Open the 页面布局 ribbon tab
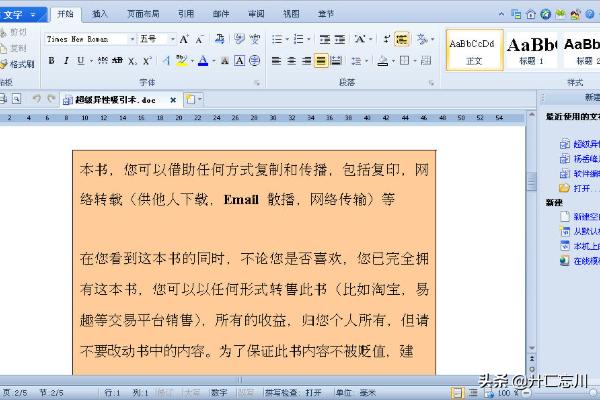This screenshot has height=400, width=600. [x=141, y=15]
